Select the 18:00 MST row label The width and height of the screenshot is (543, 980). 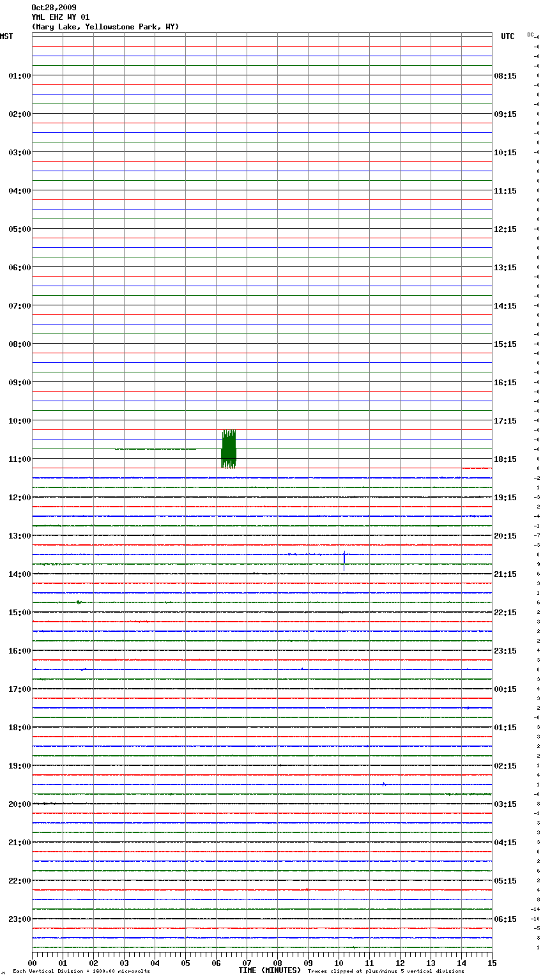click(x=20, y=728)
